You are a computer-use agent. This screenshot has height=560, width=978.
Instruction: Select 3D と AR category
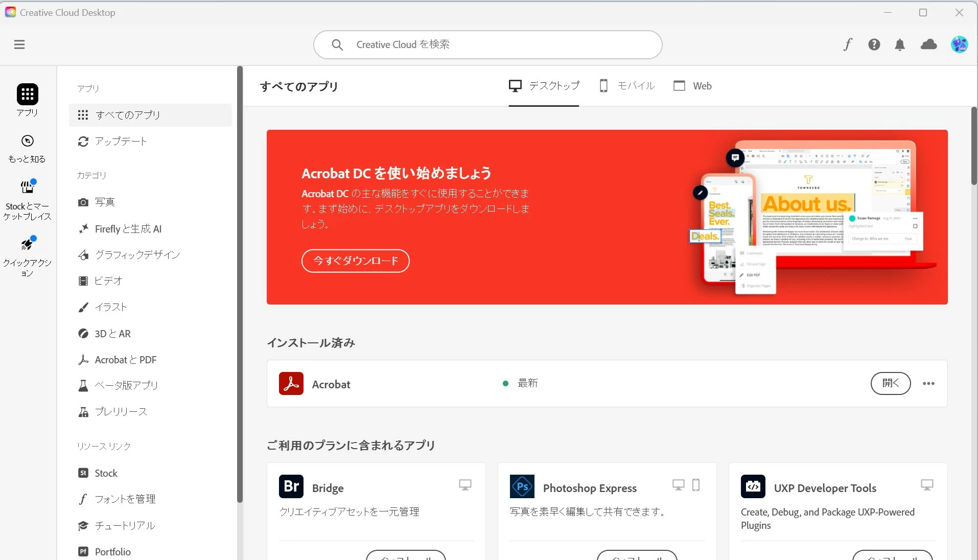point(150,334)
